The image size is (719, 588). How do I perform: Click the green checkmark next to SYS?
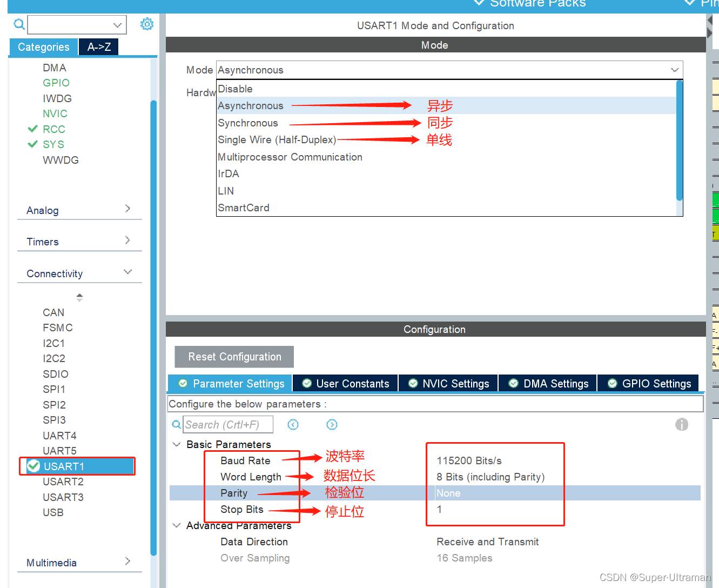(x=32, y=144)
